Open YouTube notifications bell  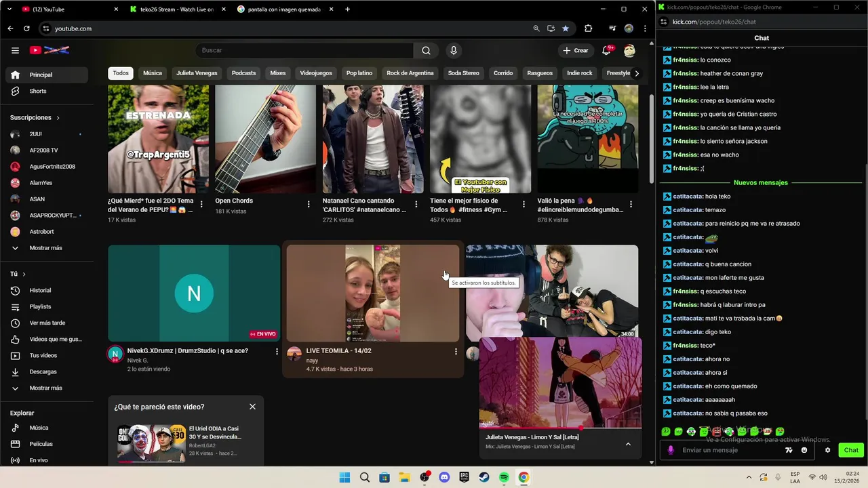[608, 50]
